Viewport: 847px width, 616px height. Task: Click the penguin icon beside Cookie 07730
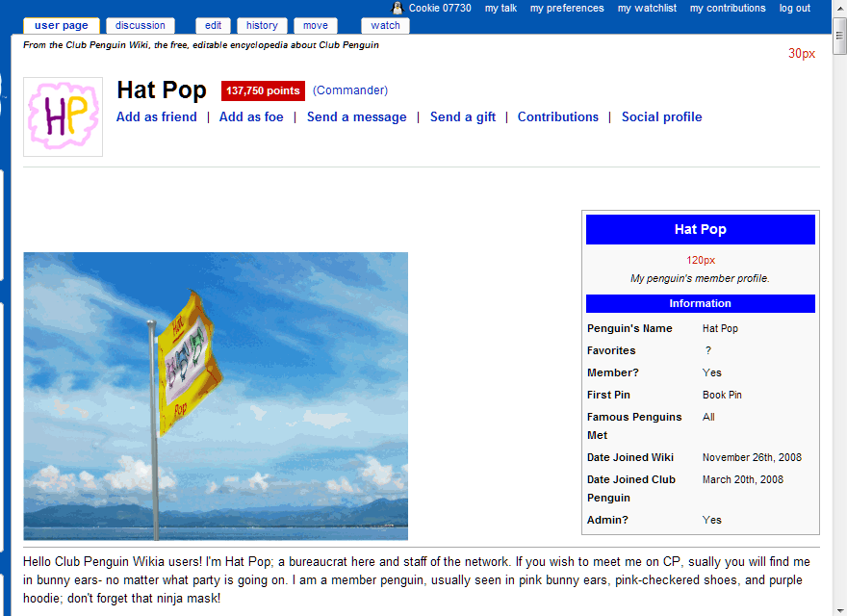pos(397,8)
